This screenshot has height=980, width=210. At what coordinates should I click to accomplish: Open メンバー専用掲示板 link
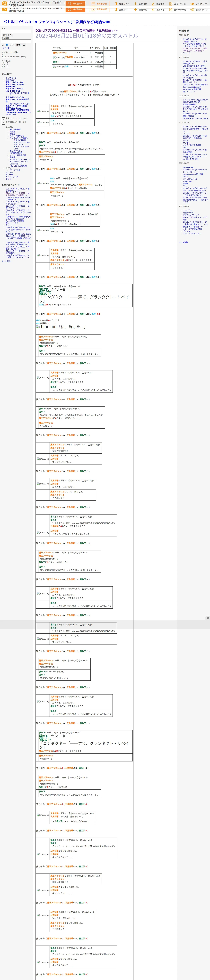coord(18,155)
